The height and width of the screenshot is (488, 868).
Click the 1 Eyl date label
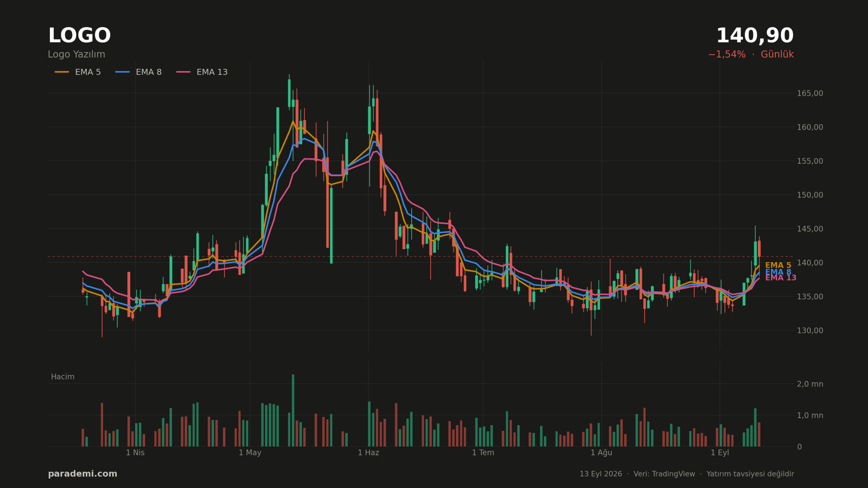pos(720,453)
